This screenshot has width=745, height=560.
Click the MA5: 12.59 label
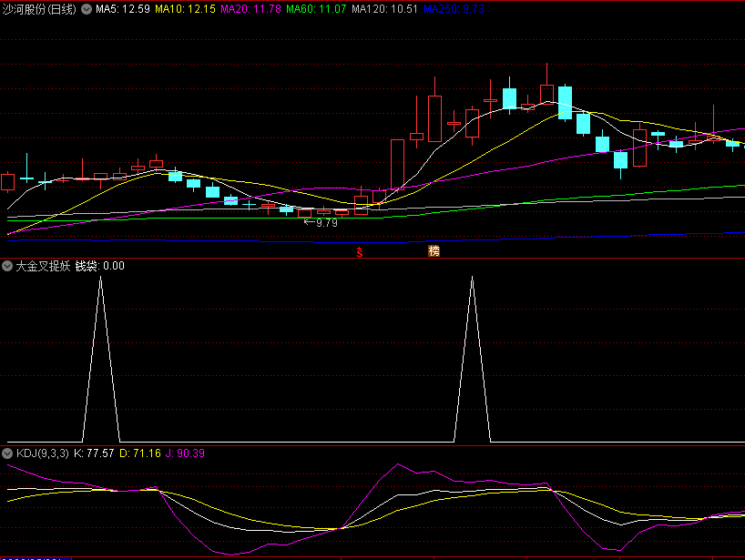click(x=123, y=9)
